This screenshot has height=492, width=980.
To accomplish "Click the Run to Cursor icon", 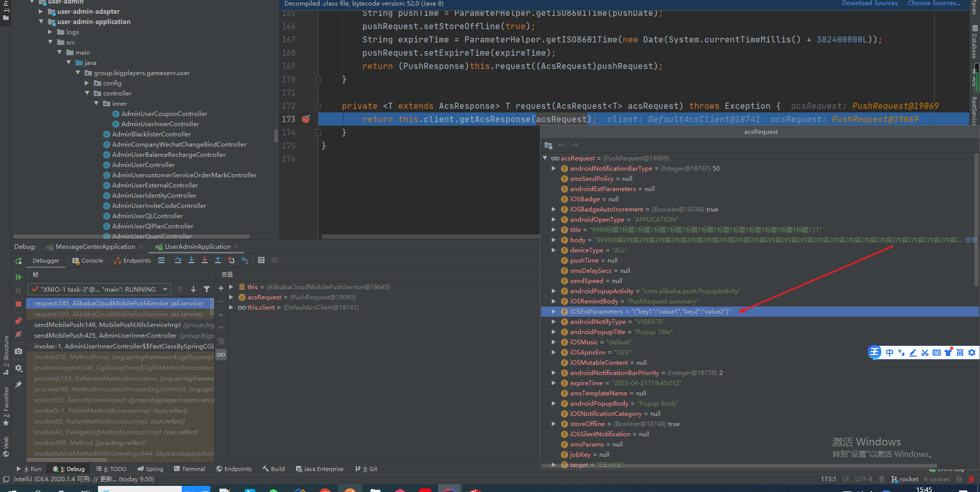I will point(244,261).
